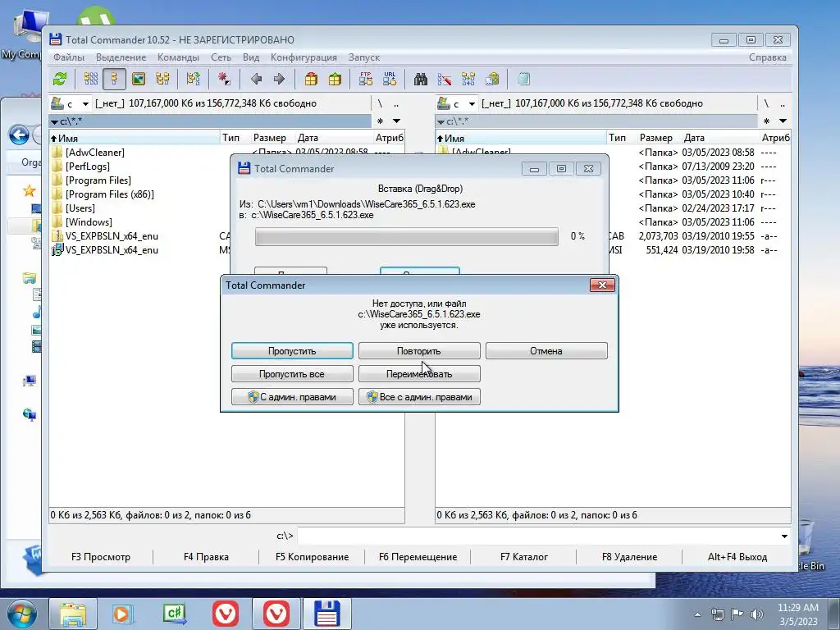Click the unpack files box icon
Image resolution: width=840 pixels, height=630 pixels.
(335, 80)
